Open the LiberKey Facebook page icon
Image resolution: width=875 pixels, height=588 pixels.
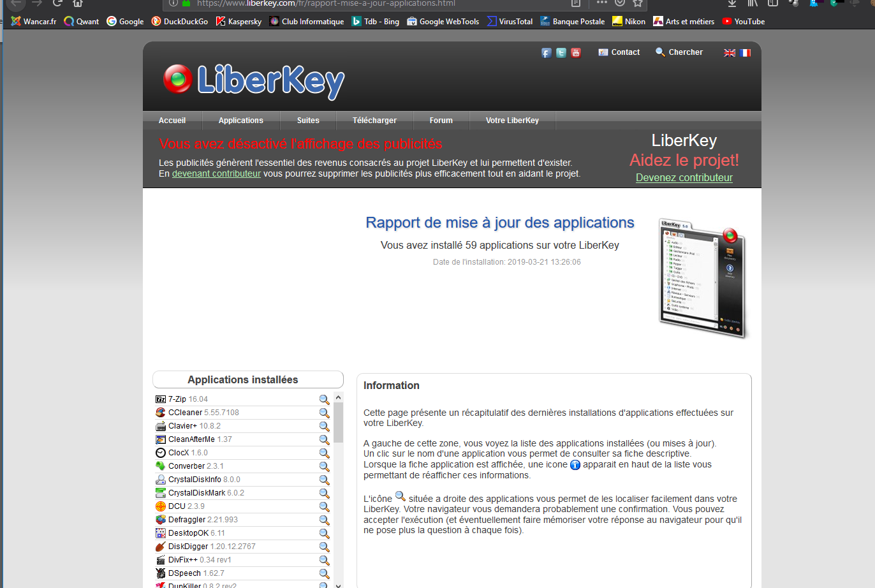click(547, 53)
